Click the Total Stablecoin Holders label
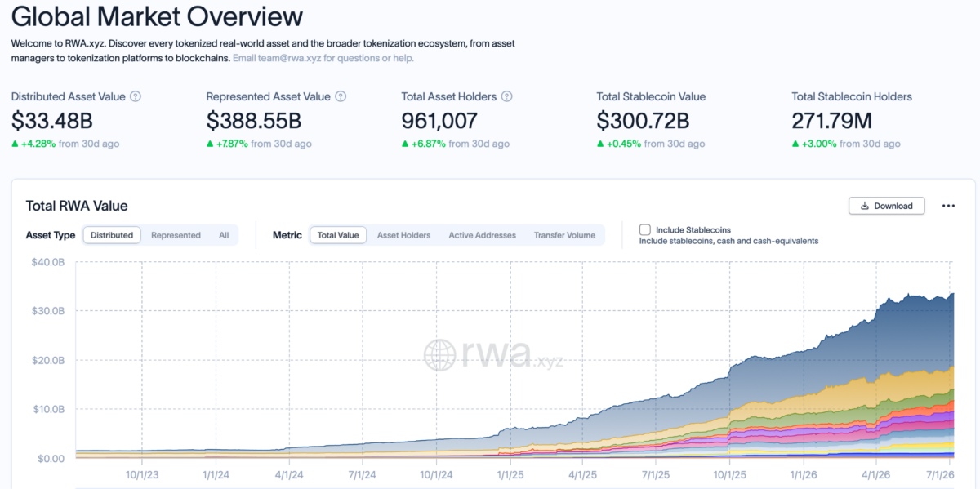The height and width of the screenshot is (489, 980). tap(852, 96)
